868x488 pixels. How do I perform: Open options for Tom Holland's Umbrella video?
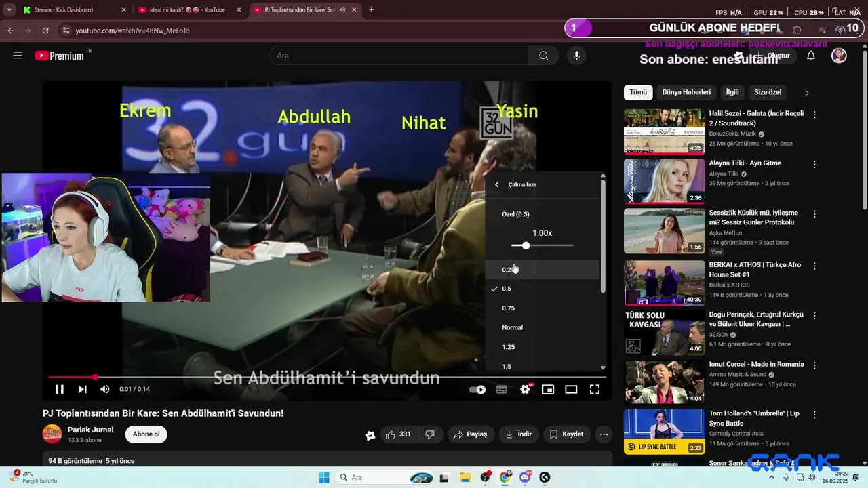(814, 415)
